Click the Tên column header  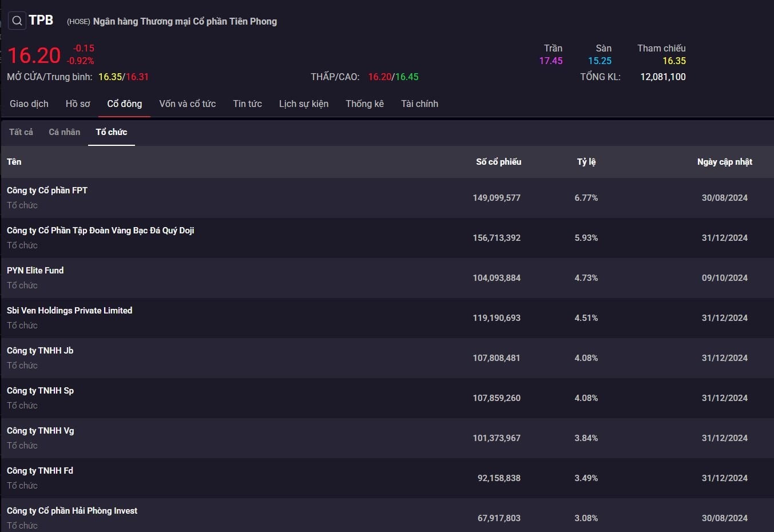(14, 162)
